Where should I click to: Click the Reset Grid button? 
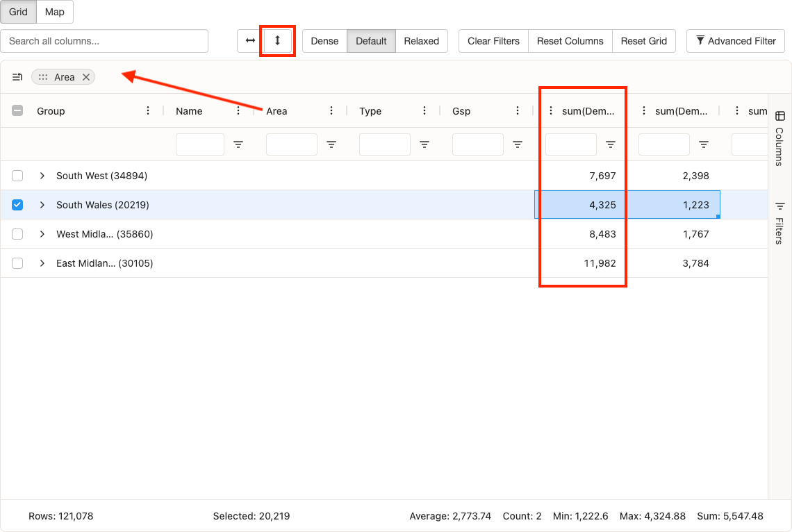(643, 40)
